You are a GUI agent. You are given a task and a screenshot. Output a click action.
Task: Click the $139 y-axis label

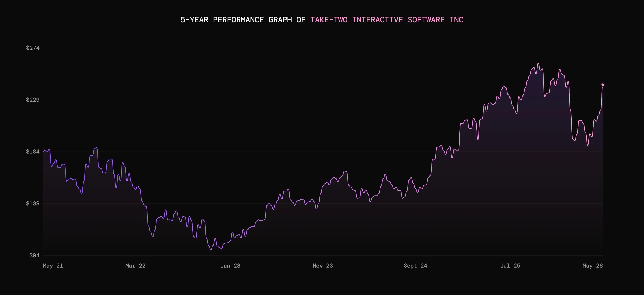pyautogui.click(x=33, y=203)
